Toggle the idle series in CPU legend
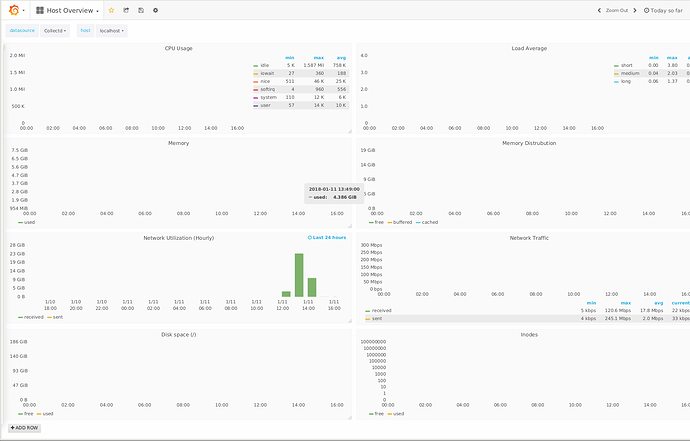 point(264,65)
